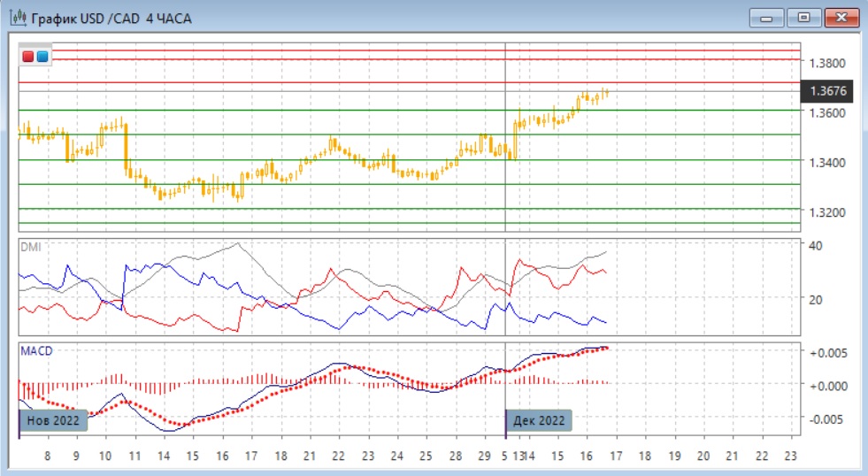Click the red square button in chart toolbar
This screenshot has width=868, height=476.
pyautogui.click(x=27, y=57)
